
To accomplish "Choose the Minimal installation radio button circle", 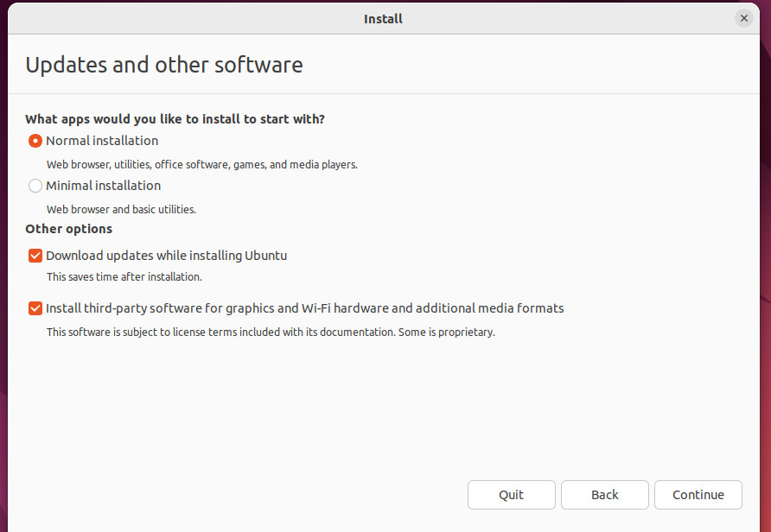I will (35, 186).
